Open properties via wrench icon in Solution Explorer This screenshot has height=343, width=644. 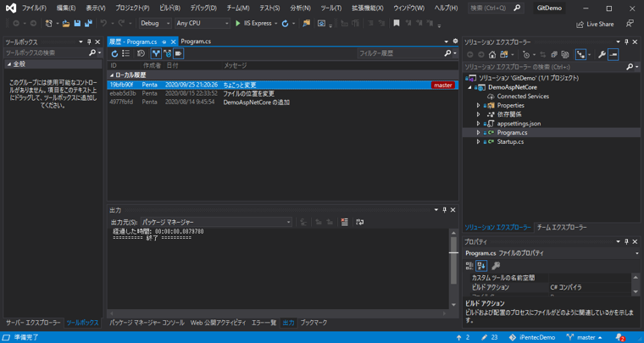(602, 54)
